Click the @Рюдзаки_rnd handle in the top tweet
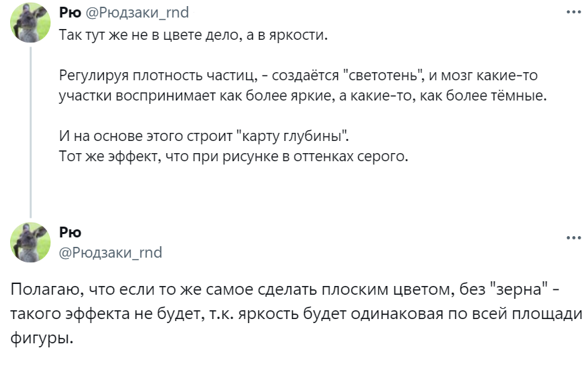Viewport: 588px width, 373px height. point(138,12)
